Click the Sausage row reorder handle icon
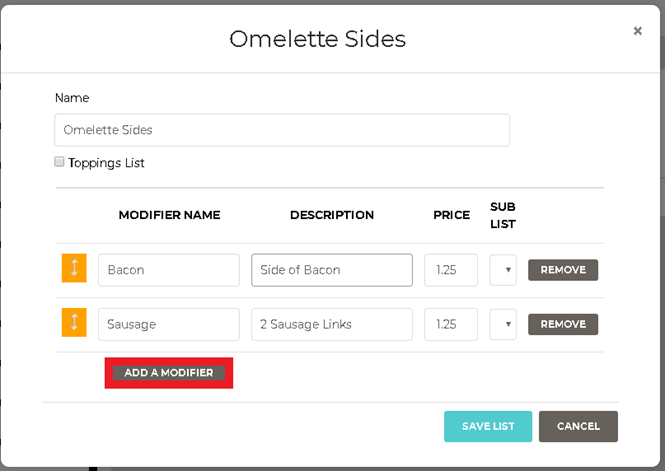 click(x=74, y=323)
